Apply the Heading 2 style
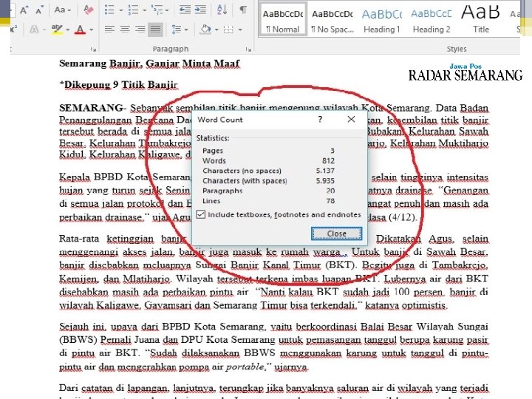 coord(432,19)
